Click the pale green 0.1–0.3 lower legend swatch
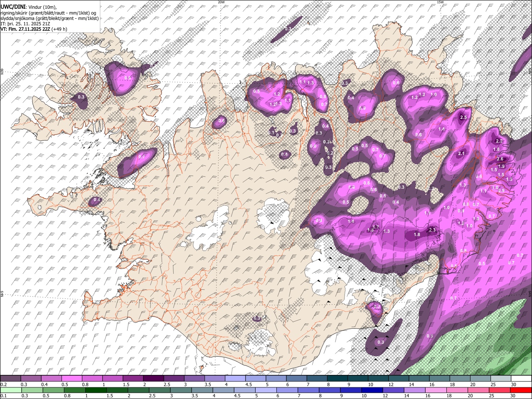 [10, 390]
